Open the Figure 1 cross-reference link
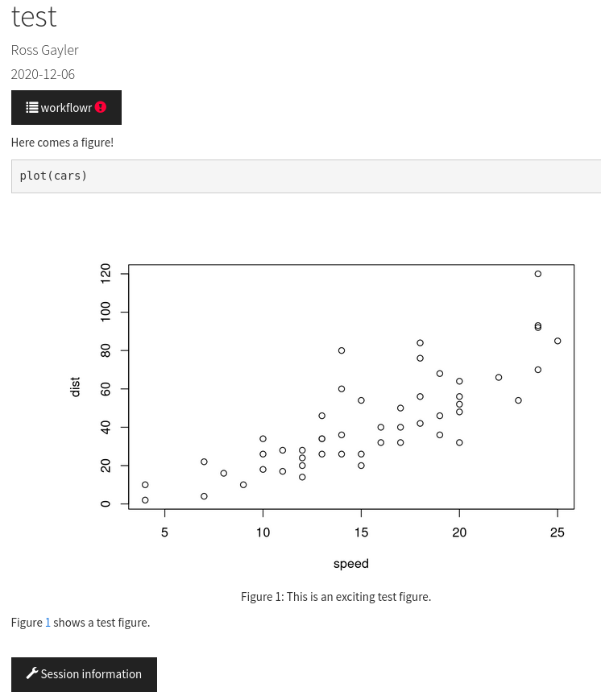This screenshot has height=700, width=601. coord(48,622)
